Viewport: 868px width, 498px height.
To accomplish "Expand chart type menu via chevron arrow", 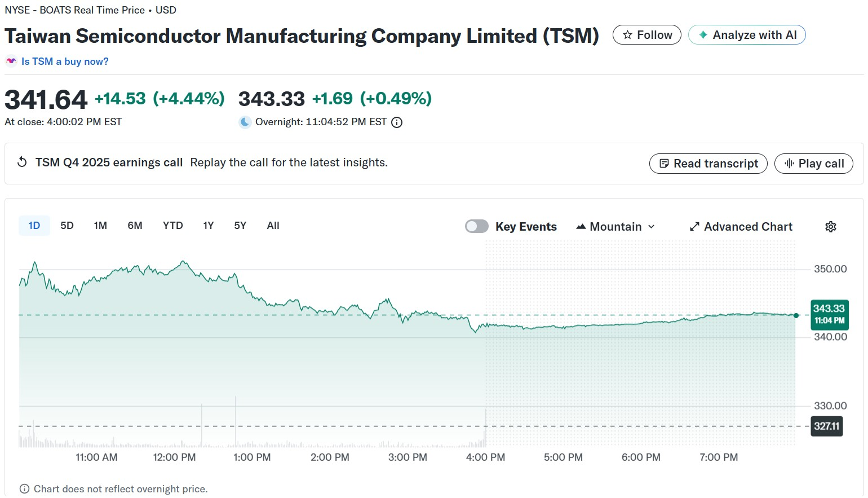I will click(x=652, y=227).
